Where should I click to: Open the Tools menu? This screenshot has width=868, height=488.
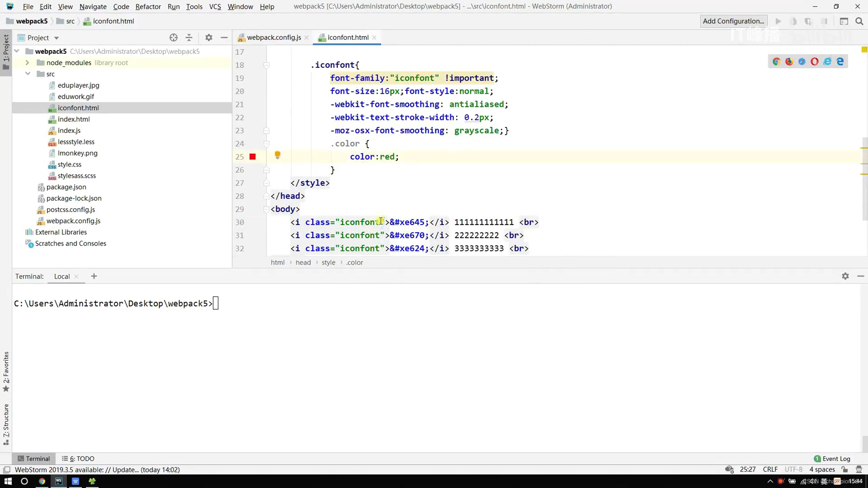pos(194,7)
